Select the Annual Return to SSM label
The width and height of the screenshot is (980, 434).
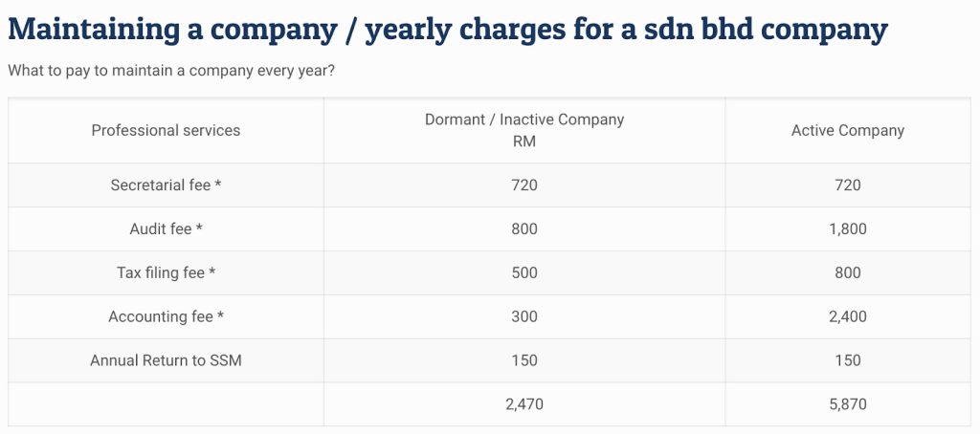tap(166, 361)
